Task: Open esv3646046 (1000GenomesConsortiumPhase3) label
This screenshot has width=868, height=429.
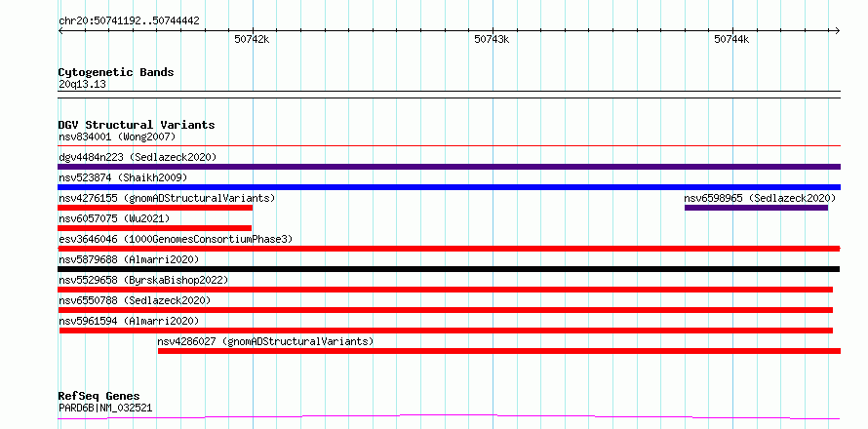Action: click(176, 239)
